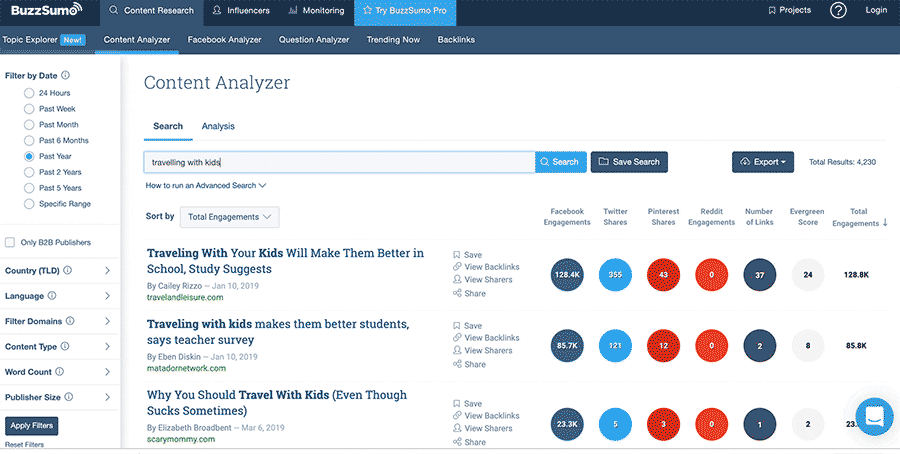
Task: Sort by Total Engagements column arrow
Action: point(885,223)
